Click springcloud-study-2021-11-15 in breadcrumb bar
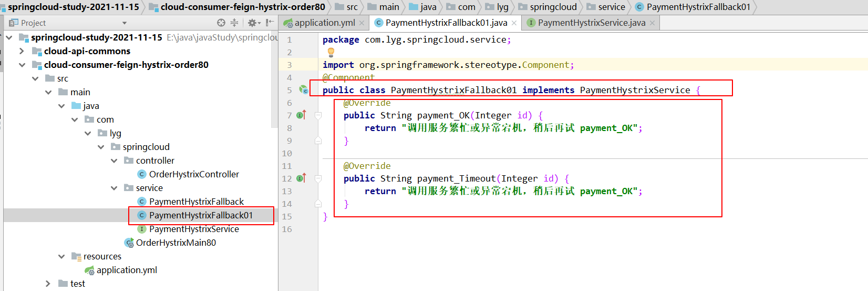 (73, 7)
